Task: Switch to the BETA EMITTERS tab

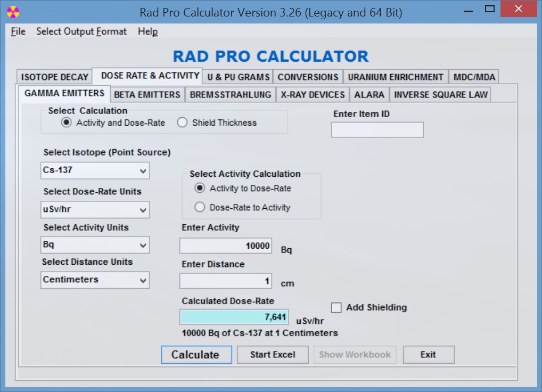Action: click(146, 94)
